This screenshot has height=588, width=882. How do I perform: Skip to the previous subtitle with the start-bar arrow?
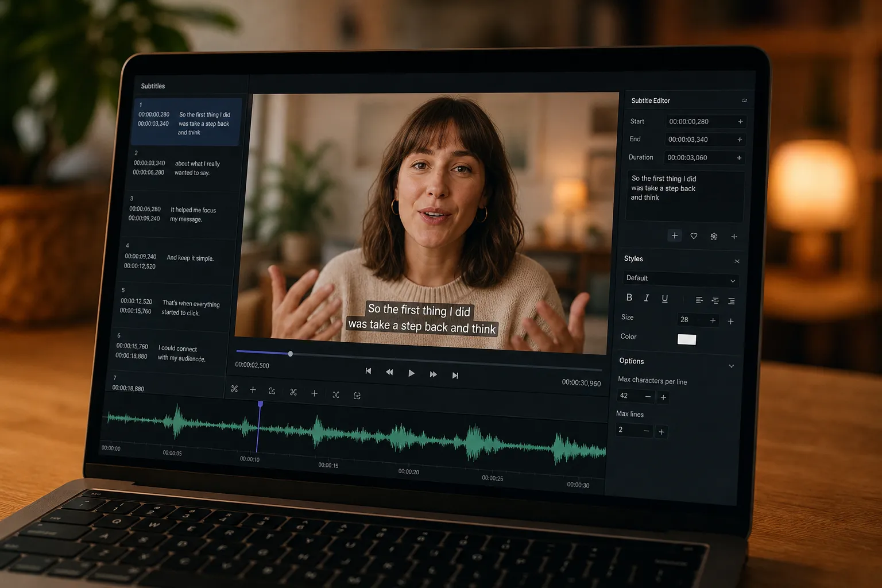point(368,371)
